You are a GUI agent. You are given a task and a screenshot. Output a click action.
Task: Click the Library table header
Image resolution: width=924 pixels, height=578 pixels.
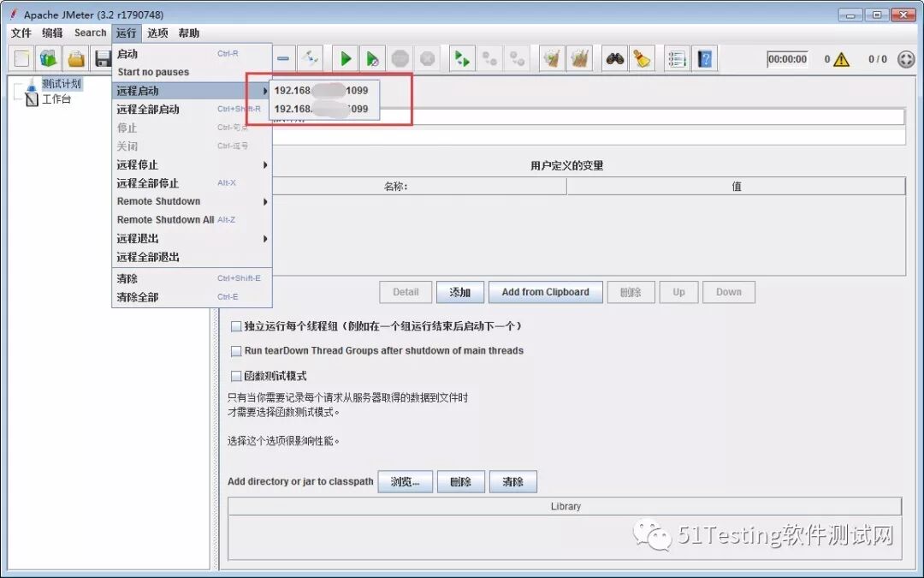(x=566, y=506)
